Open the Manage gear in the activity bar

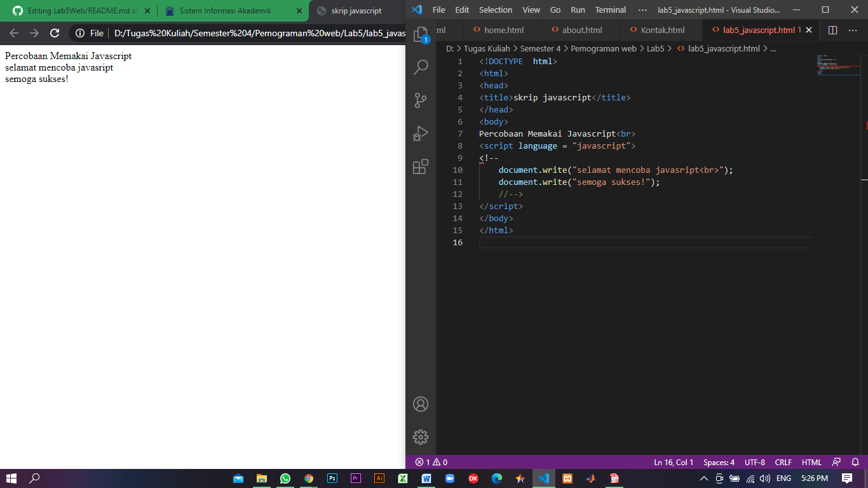(x=420, y=437)
